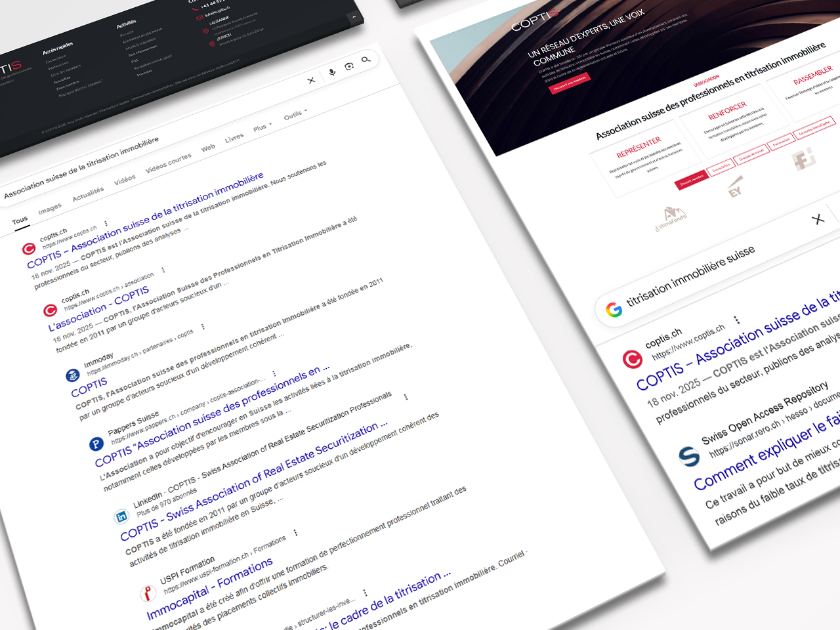Viewport: 840px width, 630px height.
Task: Click the Swiss Open Access Repository icon
Action: tap(688, 455)
